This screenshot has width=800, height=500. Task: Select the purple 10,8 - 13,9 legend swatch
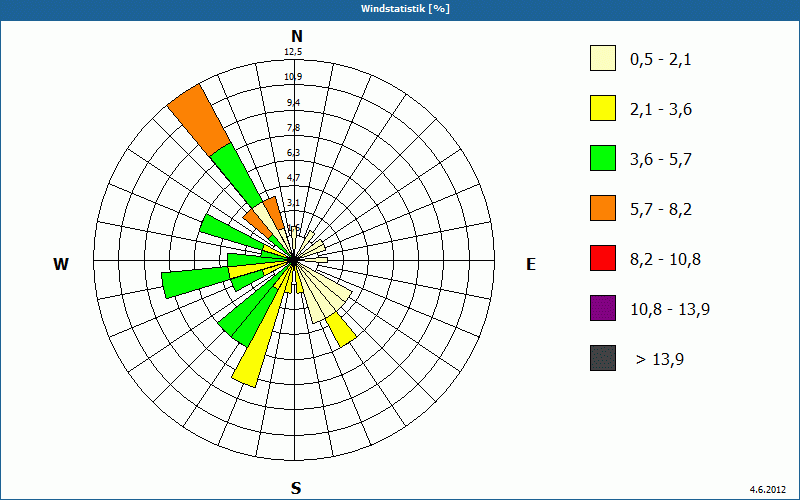(x=603, y=308)
